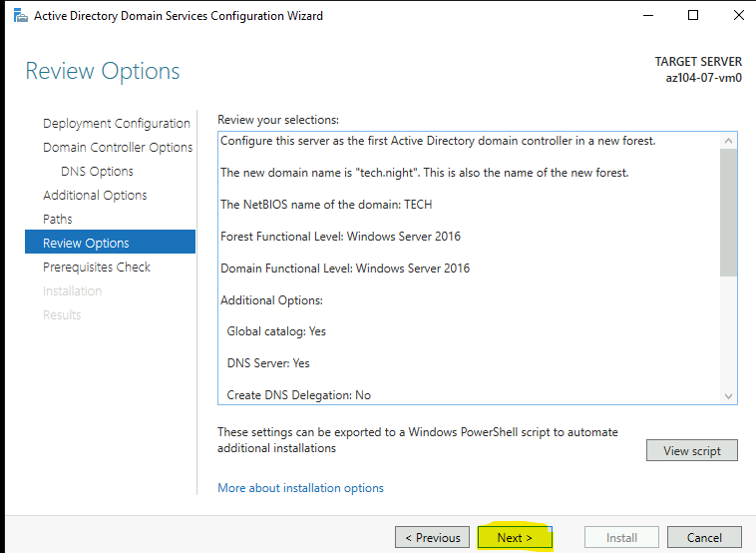Click the selections box scrollbar thumb
Image resolution: width=756 pixels, height=553 pixels.
coord(728,213)
